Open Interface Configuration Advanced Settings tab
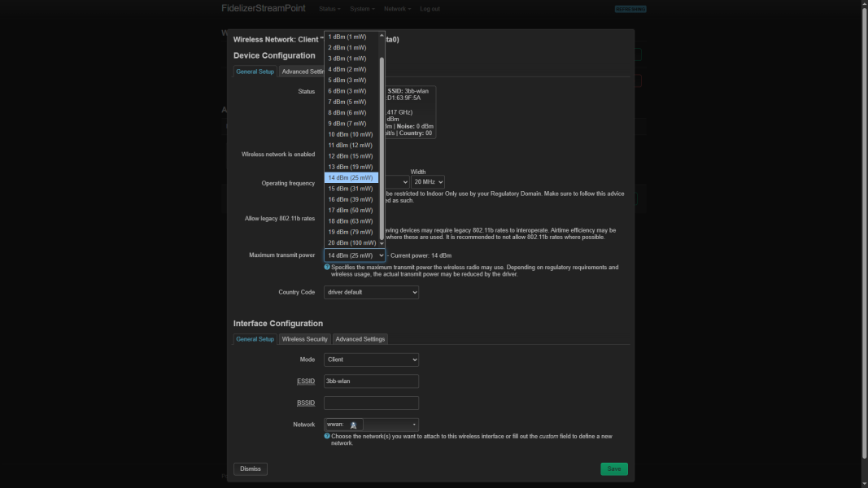The width and height of the screenshot is (868, 488). [x=360, y=339]
